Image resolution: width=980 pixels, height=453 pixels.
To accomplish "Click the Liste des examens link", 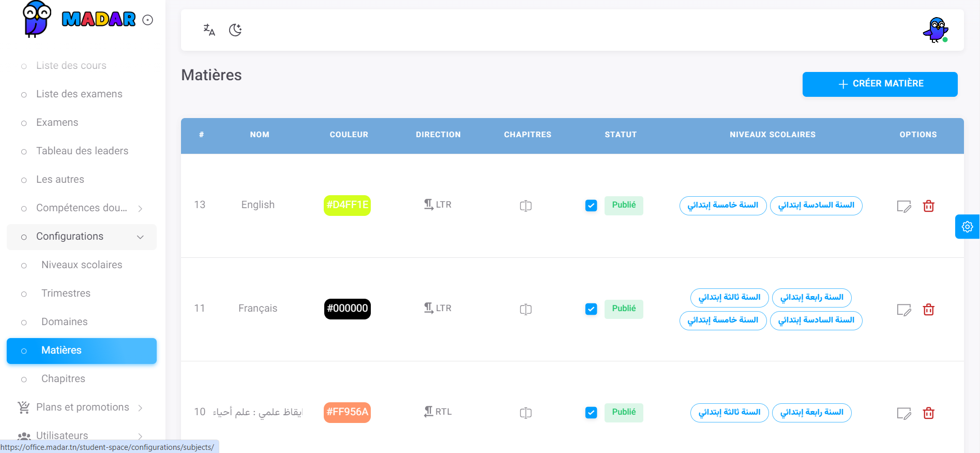I will 79,94.
